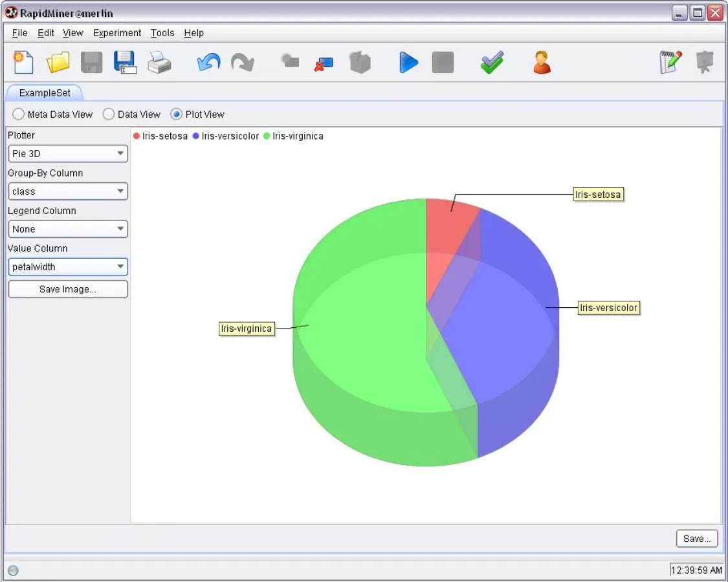Enable Plot View
This screenshot has height=582, width=728.
(175, 114)
